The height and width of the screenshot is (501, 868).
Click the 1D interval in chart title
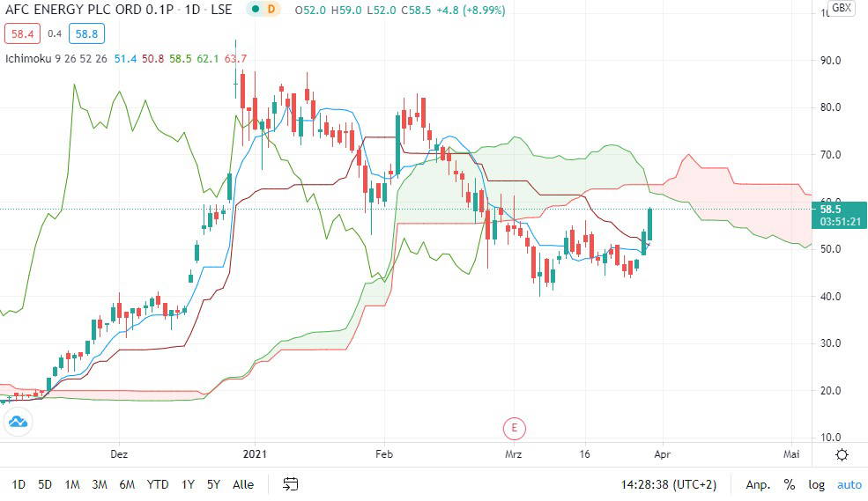coord(192,10)
